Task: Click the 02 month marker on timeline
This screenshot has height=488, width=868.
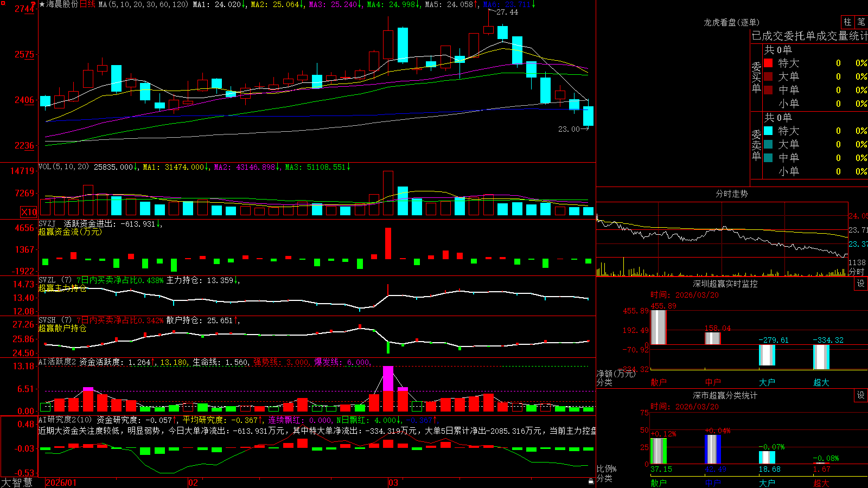Action: [193, 483]
